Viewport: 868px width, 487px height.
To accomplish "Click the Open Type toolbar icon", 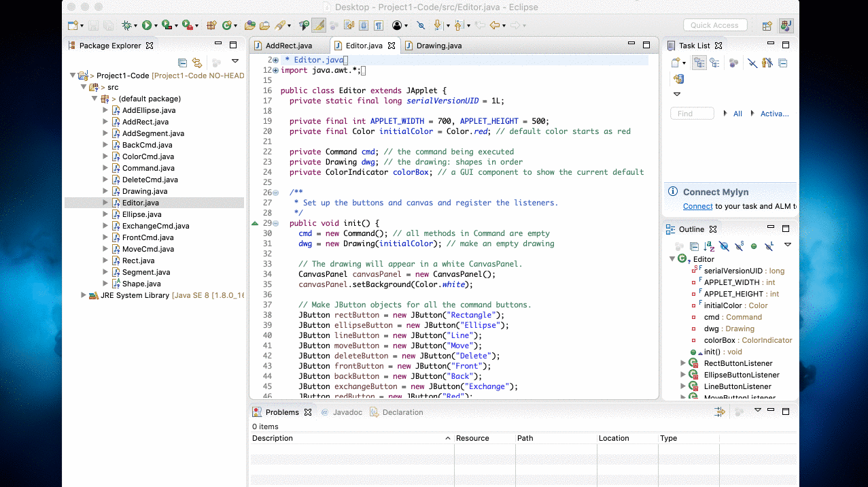I will [250, 25].
